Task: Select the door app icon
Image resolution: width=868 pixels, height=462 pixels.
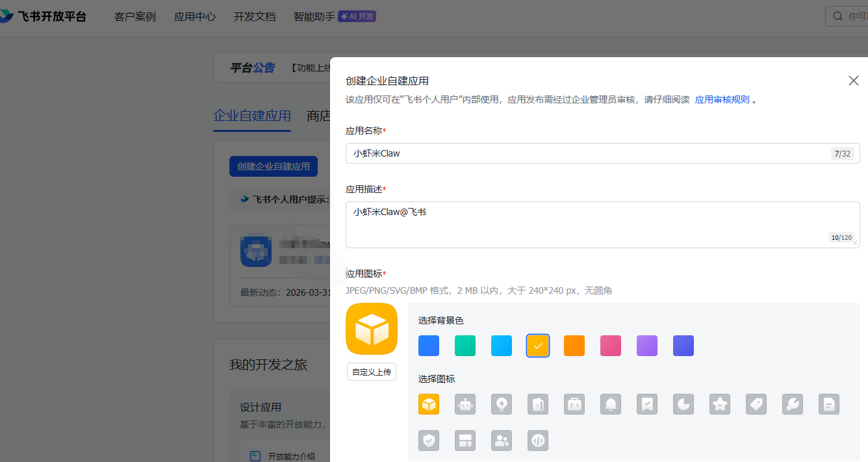Action: 538,404
